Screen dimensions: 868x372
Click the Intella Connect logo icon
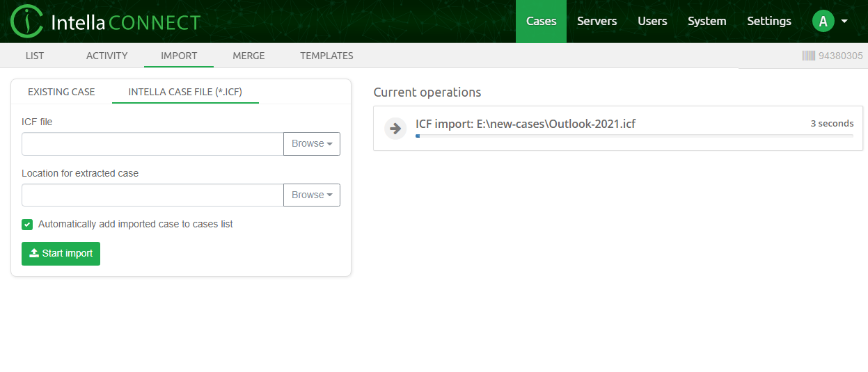[x=26, y=22]
